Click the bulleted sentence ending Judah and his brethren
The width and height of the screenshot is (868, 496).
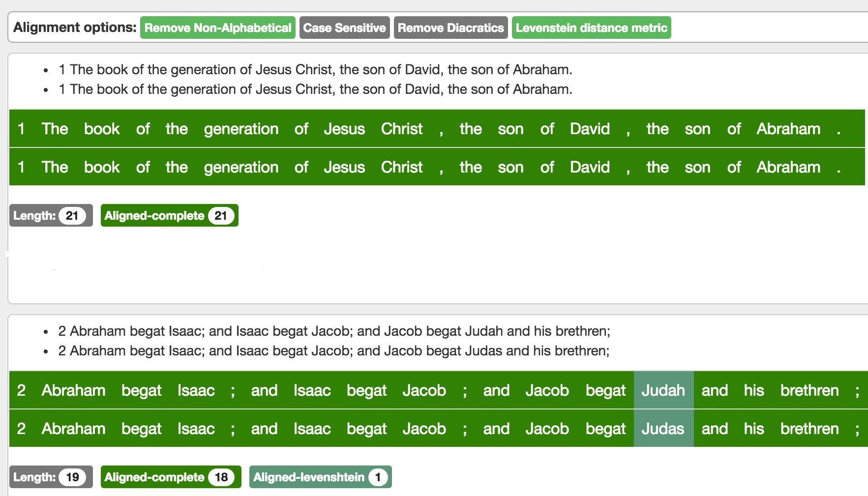pyautogui.click(x=333, y=331)
